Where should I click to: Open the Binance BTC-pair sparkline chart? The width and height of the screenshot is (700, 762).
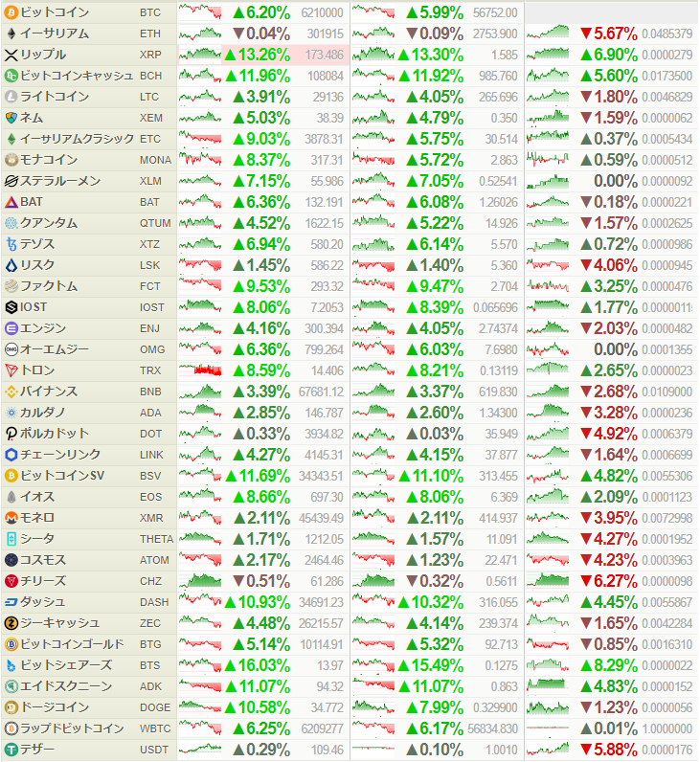point(548,392)
